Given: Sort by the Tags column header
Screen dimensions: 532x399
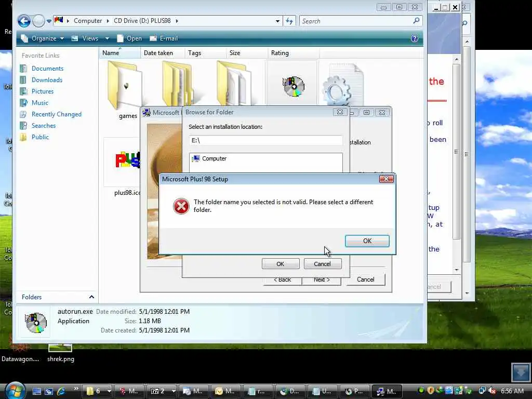Looking at the screenshot, I should 205,53.
